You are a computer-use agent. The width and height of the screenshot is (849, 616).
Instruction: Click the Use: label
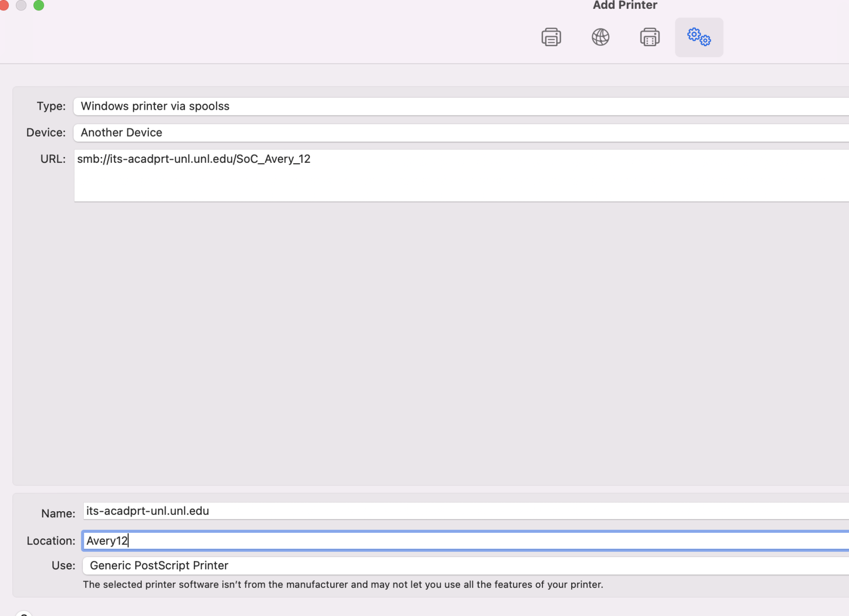(63, 566)
